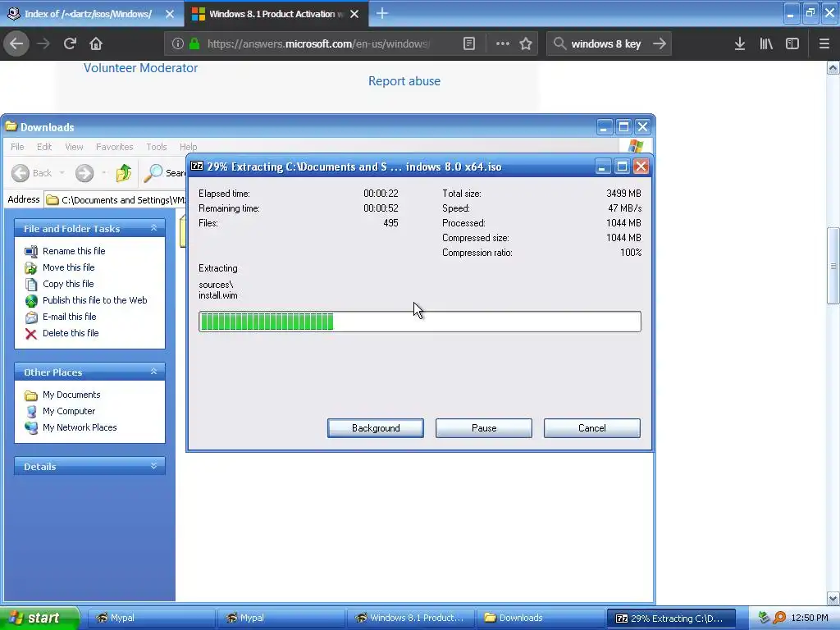Toggle the browser sidebar
The image size is (840, 630).
(x=792, y=43)
